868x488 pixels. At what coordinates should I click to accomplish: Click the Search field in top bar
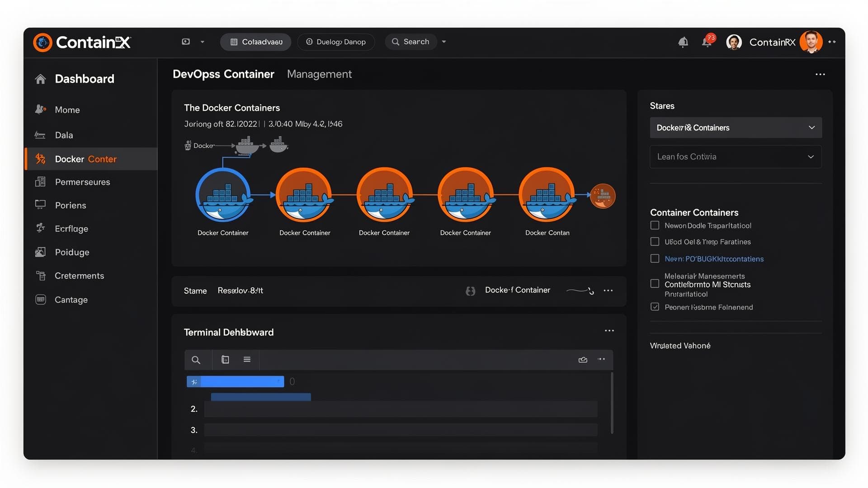[411, 42]
